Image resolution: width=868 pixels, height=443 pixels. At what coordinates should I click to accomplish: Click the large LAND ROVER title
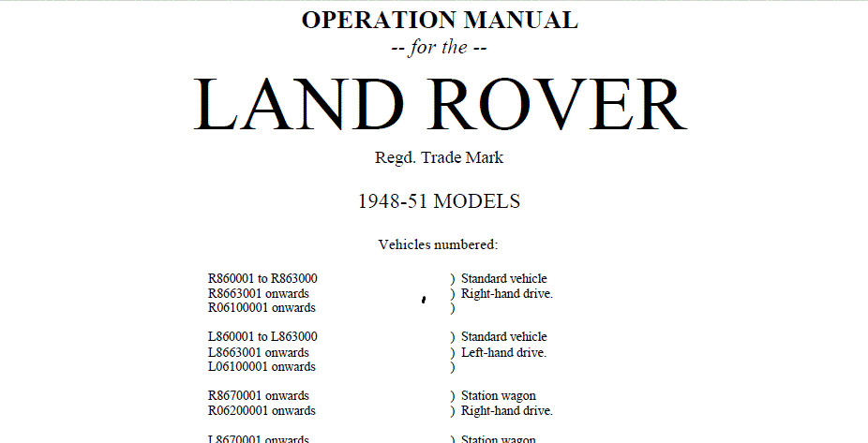click(440, 104)
